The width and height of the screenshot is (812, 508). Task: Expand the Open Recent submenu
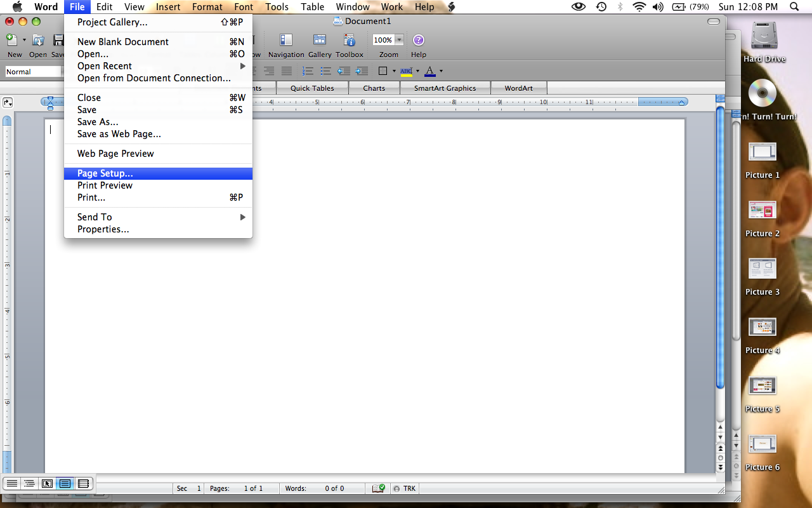pyautogui.click(x=158, y=66)
